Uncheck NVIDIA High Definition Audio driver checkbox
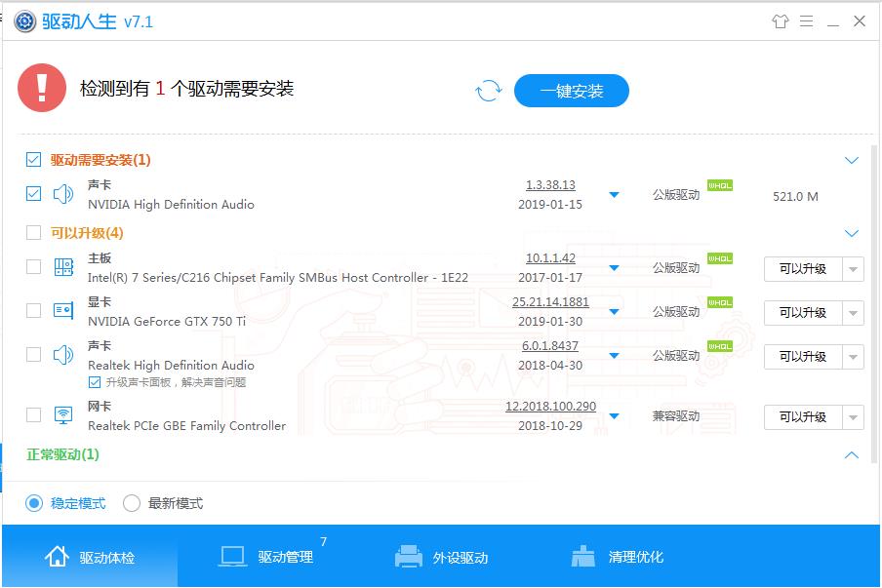 coord(33,194)
